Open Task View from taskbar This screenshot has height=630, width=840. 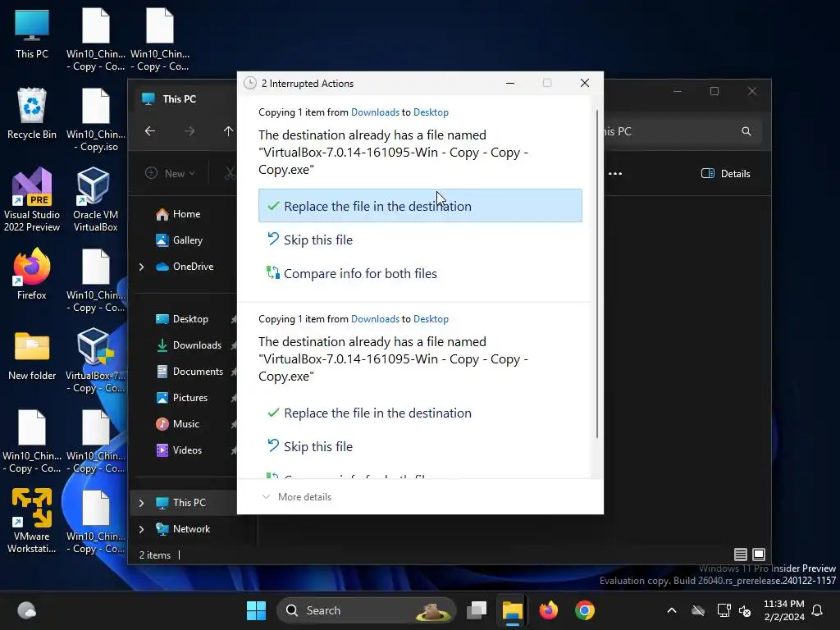(x=477, y=610)
